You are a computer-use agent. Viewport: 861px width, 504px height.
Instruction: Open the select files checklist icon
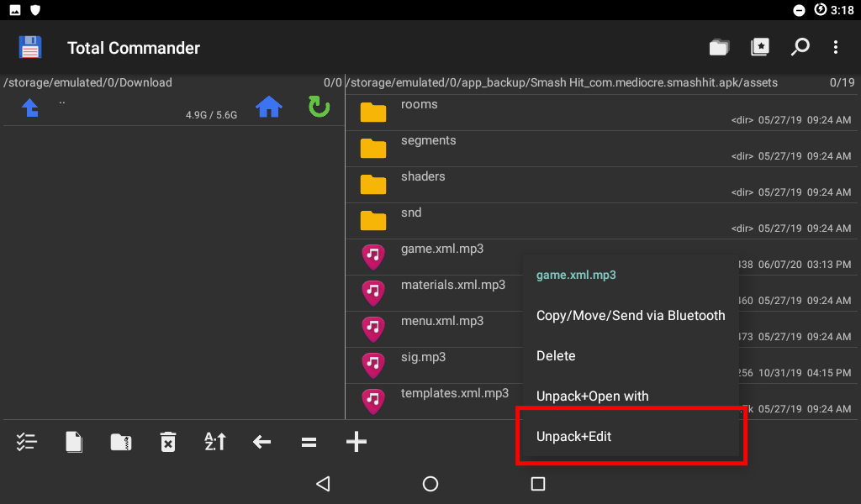point(26,442)
